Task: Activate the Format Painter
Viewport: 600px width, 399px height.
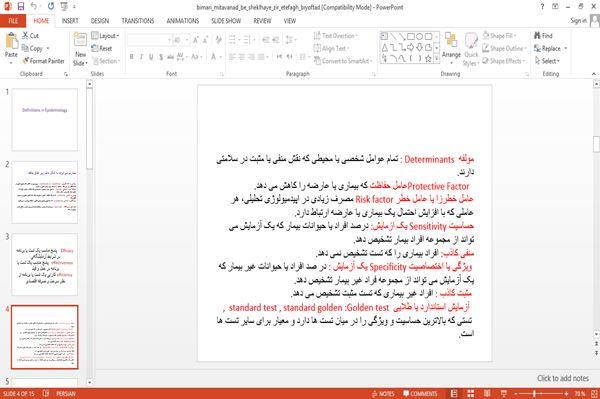Action: click(x=43, y=61)
